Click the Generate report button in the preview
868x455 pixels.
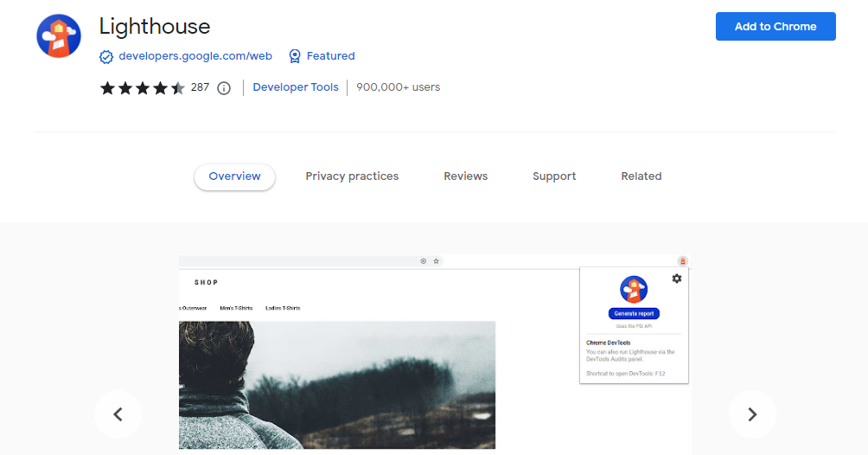tap(634, 313)
